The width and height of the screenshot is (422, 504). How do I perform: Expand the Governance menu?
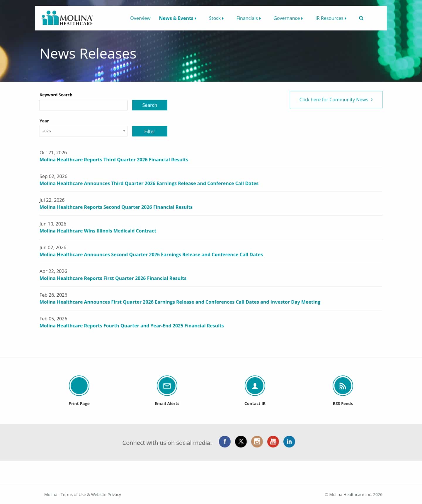[x=288, y=18]
